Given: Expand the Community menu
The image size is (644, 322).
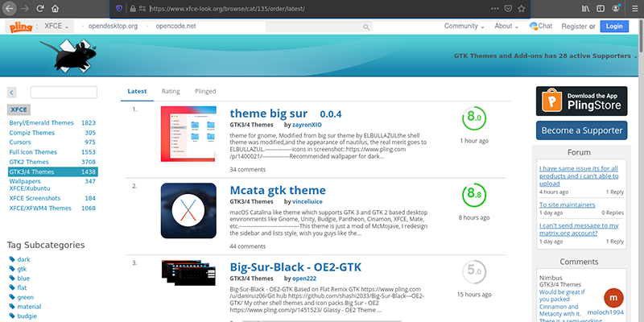Looking at the screenshot, I should click(x=464, y=27).
